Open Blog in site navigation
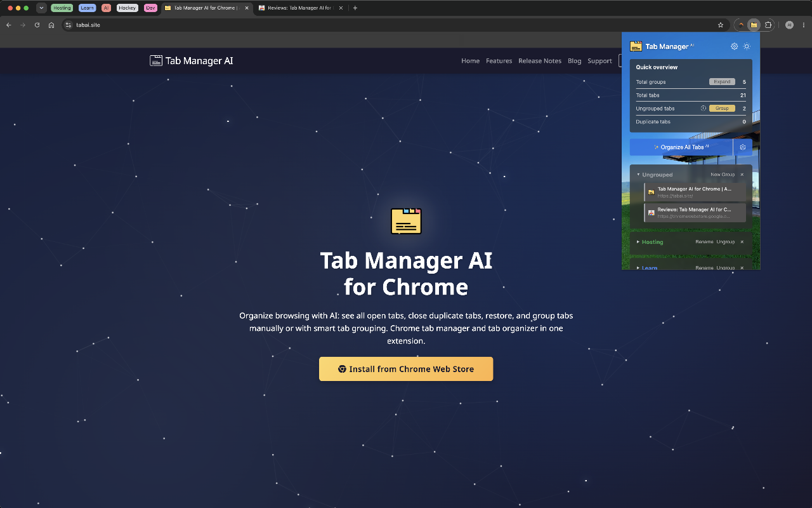 575,61
